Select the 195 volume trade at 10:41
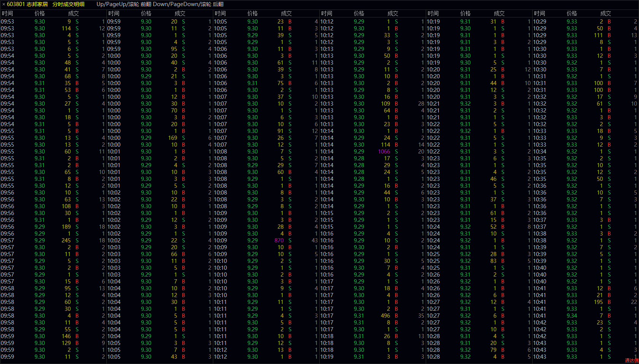This screenshot has height=364, width=639. click(x=598, y=302)
